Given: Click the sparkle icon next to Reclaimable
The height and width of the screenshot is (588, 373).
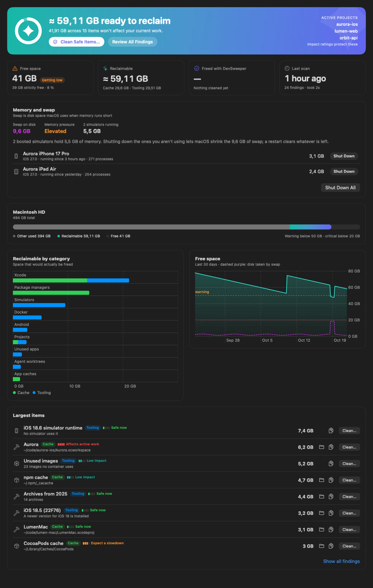Looking at the screenshot, I should [105, 68].
